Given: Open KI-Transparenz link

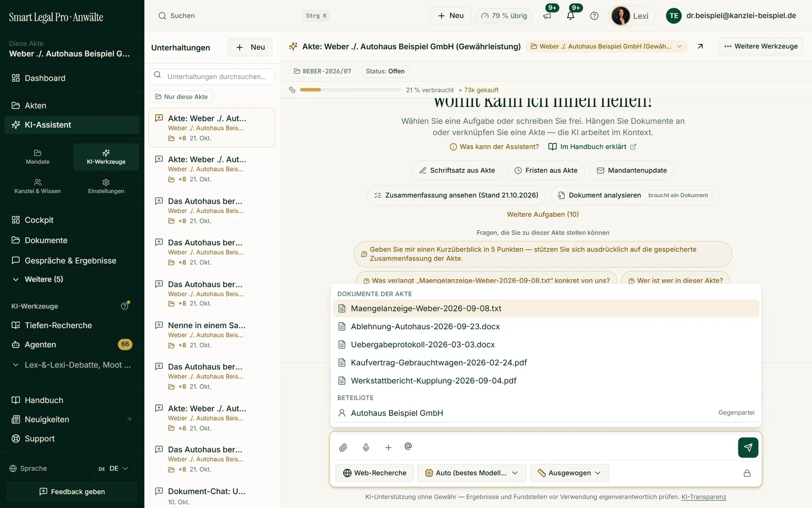Looking at the screenshot, I should pos(703,497).
